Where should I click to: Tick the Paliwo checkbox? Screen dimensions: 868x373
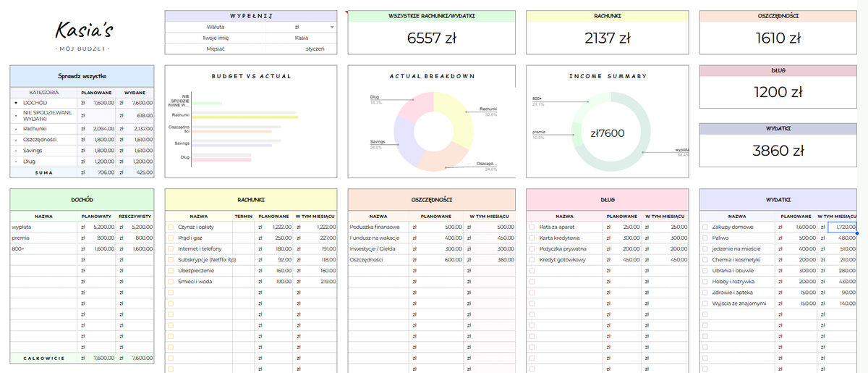pyautogui.click(x=705, y=238)
